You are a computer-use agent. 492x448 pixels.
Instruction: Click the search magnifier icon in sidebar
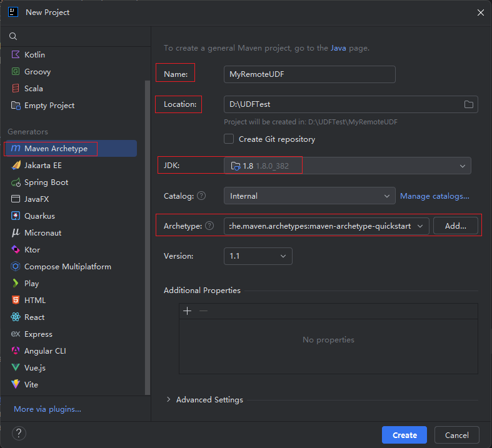coord(13,36)
